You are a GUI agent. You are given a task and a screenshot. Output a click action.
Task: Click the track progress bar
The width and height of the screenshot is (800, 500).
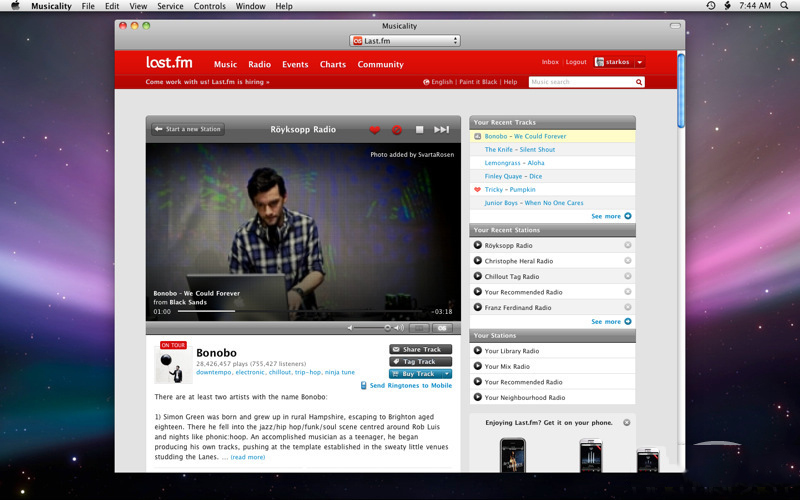(300, 311)
